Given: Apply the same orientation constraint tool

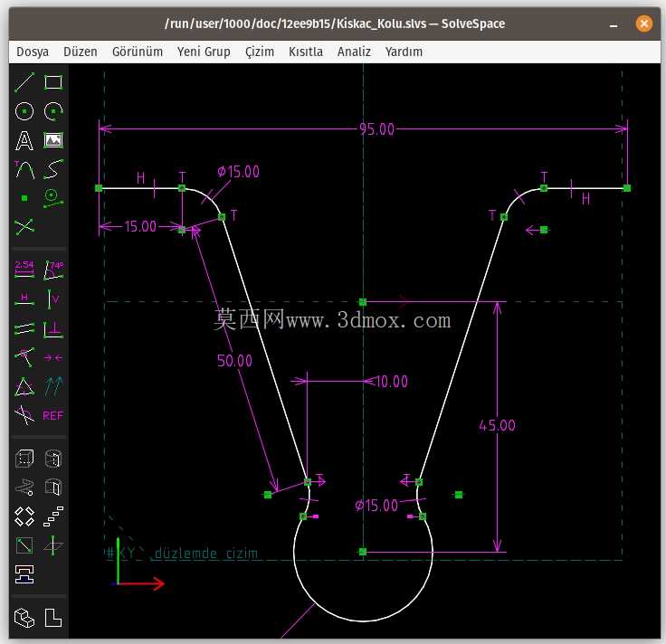Looking at the screenshot, I should (x=53, y=386).
